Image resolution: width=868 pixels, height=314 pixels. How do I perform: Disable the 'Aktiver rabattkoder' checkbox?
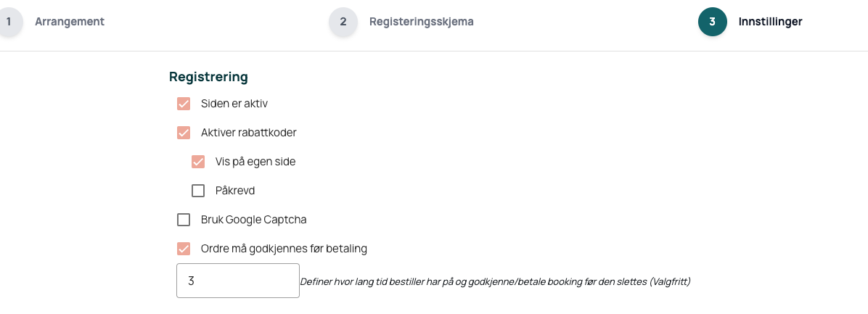184,133
